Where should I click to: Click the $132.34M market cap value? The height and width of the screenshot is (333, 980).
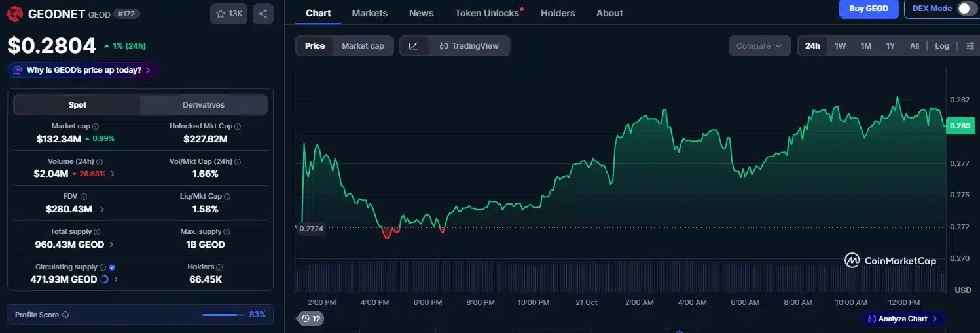pyautogui.click(x=59, y=139)
